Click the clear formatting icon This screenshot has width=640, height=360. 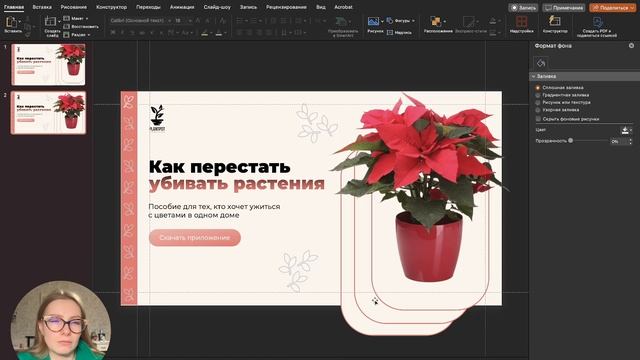pyautogui.click(x=222, y=20)
